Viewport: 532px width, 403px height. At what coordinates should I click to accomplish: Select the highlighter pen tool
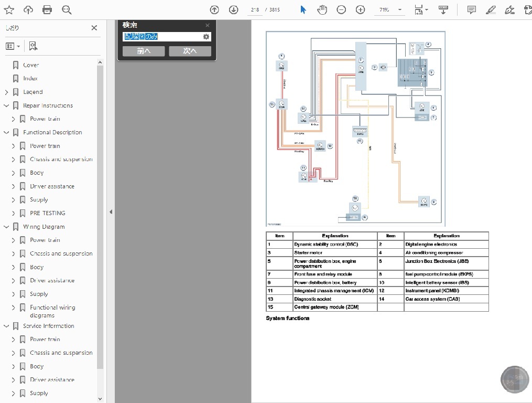click(491, 10)
